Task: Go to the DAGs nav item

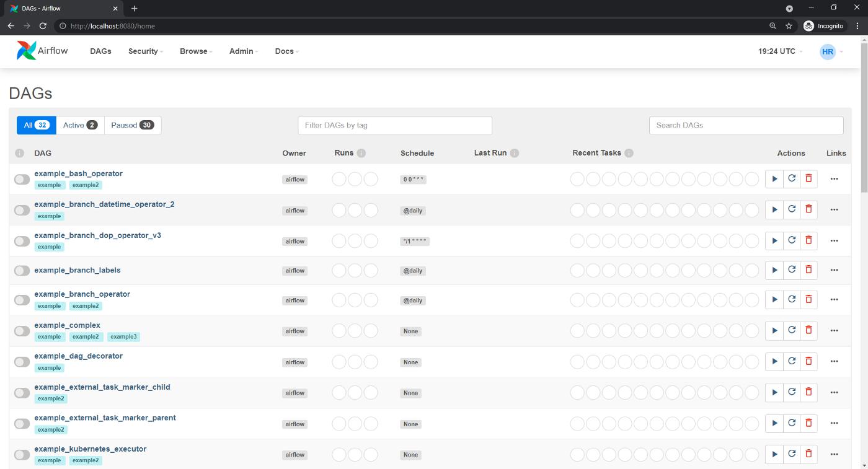Action: coord(100,51)
